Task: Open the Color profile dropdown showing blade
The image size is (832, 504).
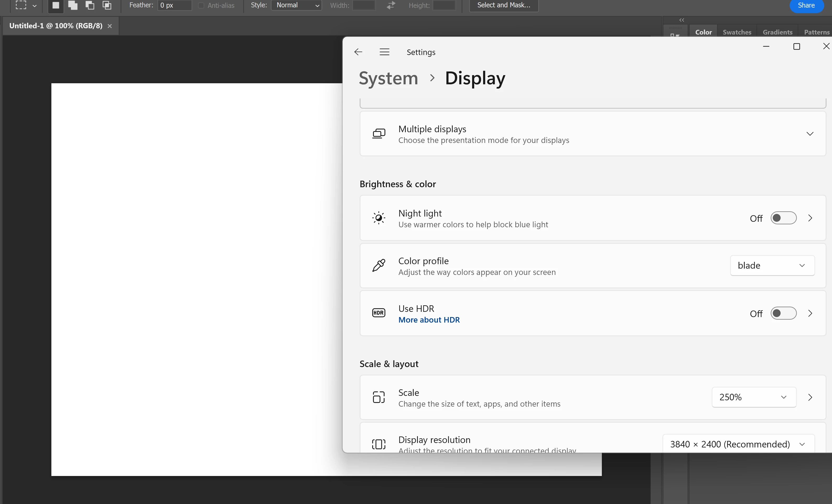Action: pos(772,265)
